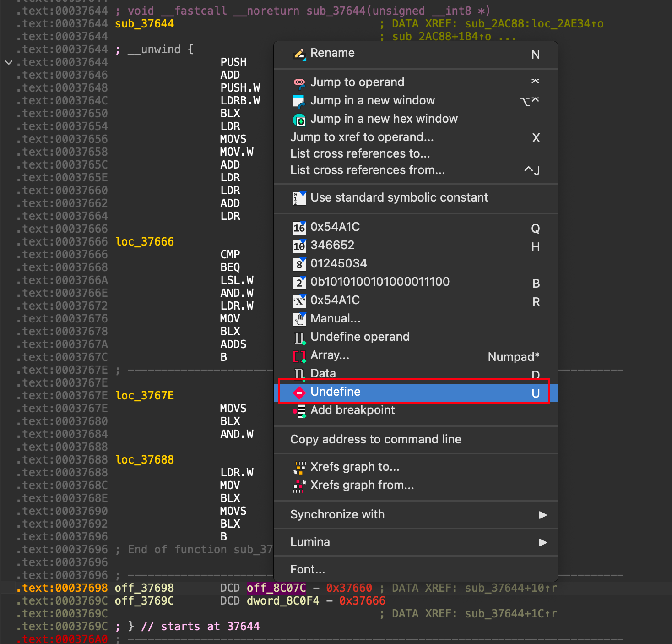Click the Rename pencil icon
Viewport: 672px width, 644px height.
(x=299, y=54)
